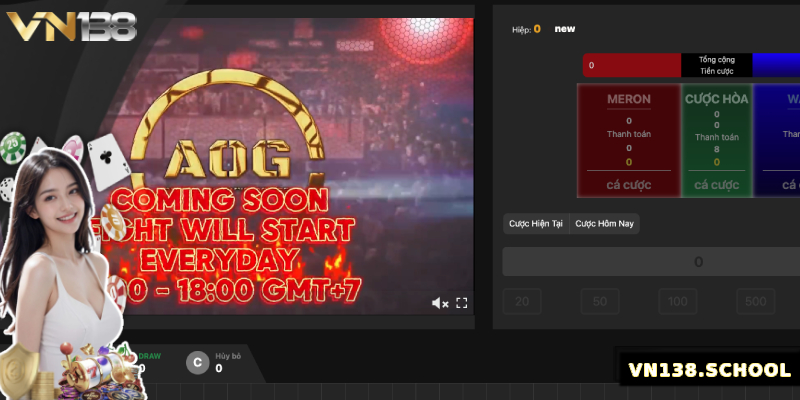Switch to the Cược Hôm Nay tab
This screenshot has height=400, width=800.
click(x=604, y=223)
